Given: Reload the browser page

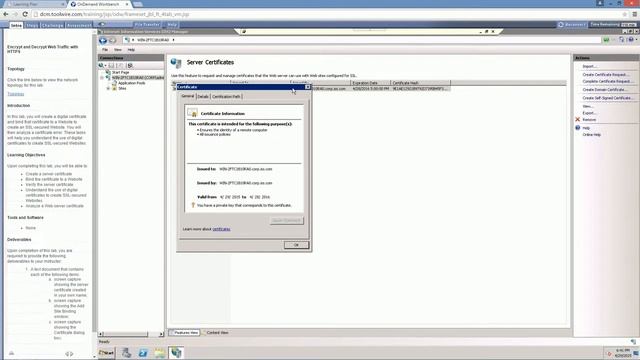Looking at the screenshot, I should pyautogui.click(x=25, y=14).
